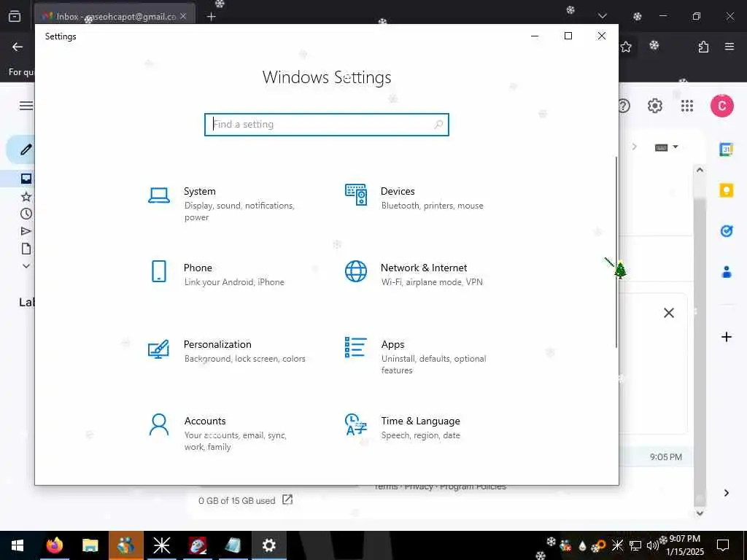Go to newer page arrow in Gmail

[634, 147]
